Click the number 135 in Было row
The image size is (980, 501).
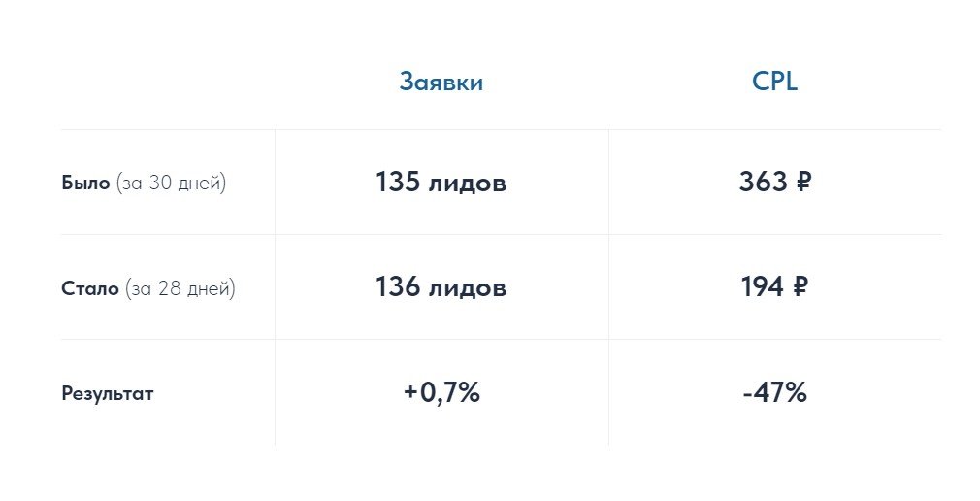pos(396,183)
